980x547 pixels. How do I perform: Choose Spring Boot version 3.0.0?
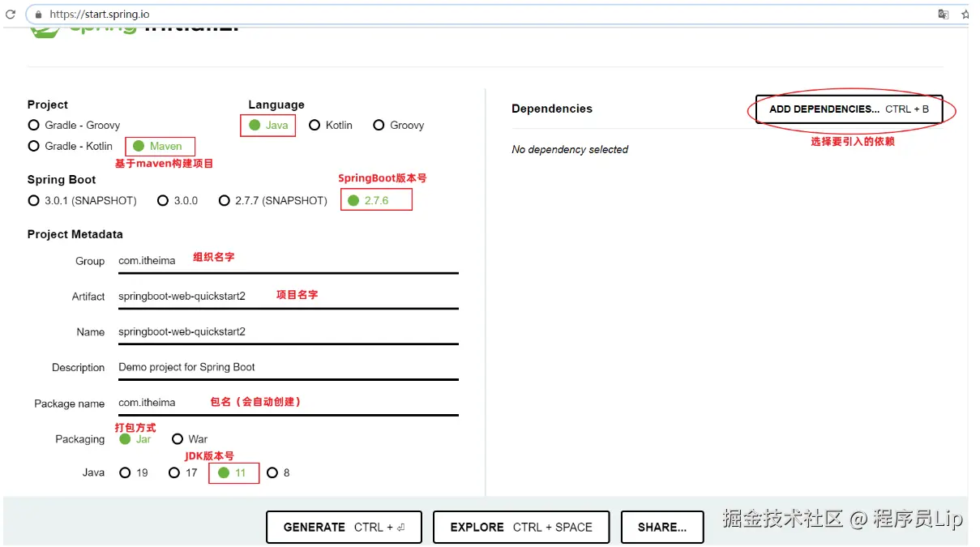click(178, 200)
